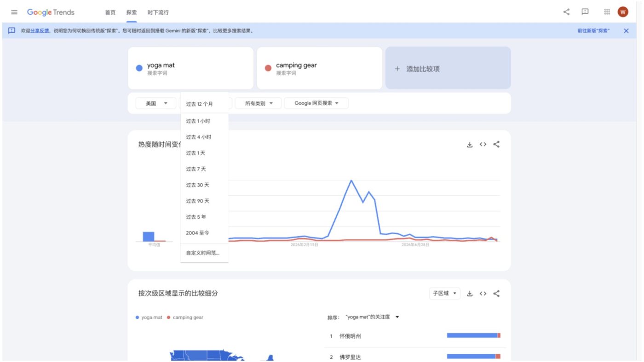Image resolution: width=644 pixels, height=362 pixels.
Task: Open embed code for interest over time chart
Action: pos(483,144)
